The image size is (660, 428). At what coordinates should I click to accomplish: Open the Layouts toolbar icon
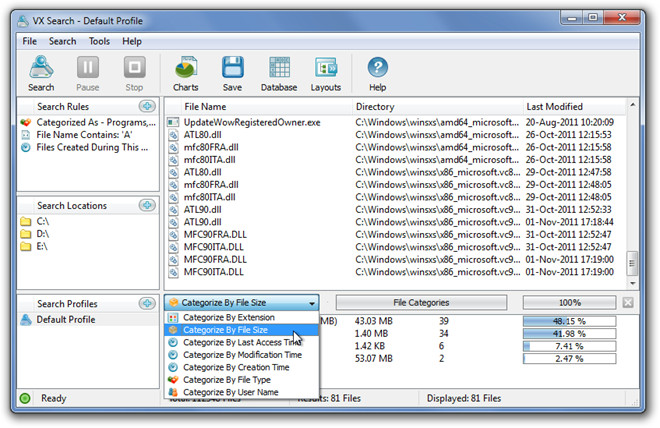tap(326, 73)
